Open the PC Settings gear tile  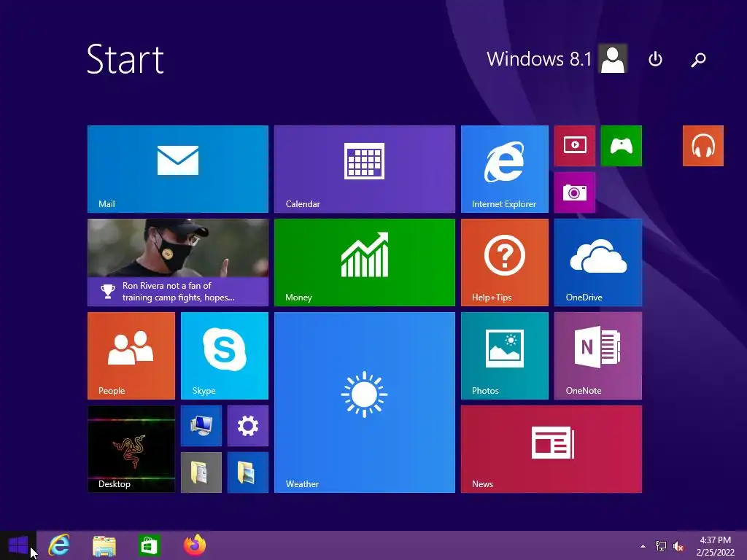pyautogui.click(x=248, y=426)
